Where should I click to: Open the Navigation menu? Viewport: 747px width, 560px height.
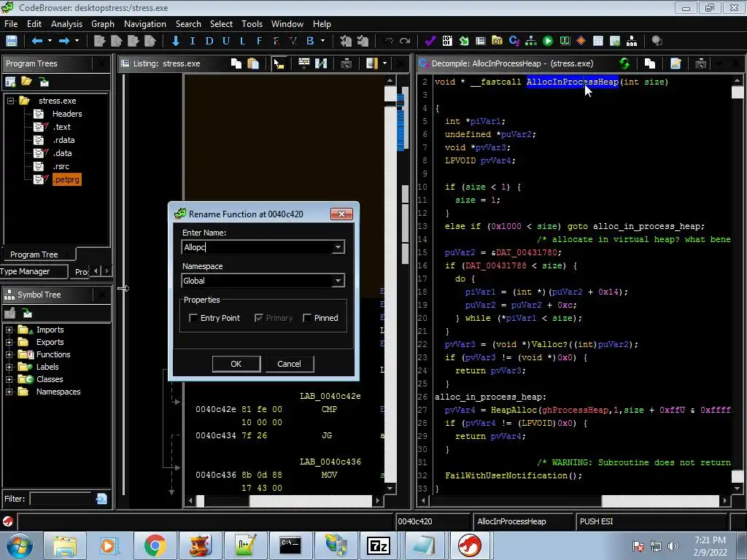(x=145, y=24)
